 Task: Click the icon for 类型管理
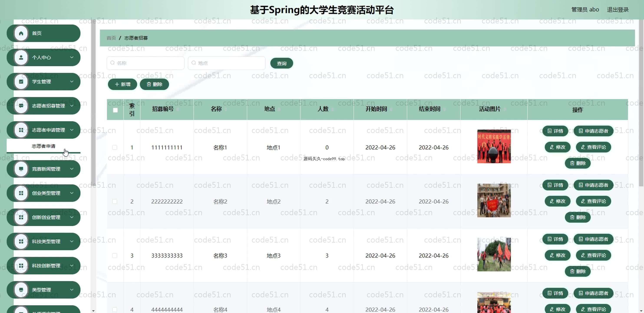click(x=21, y=290)
